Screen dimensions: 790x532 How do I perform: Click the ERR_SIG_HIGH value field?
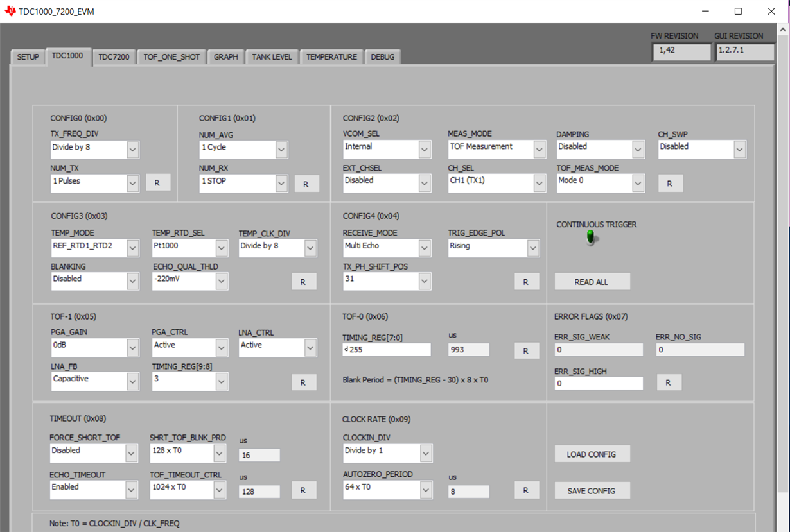[599, 383]
